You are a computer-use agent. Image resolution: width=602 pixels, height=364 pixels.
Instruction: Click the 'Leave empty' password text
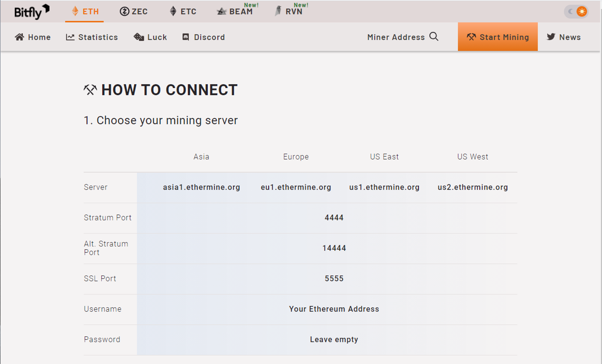point(334,339)
